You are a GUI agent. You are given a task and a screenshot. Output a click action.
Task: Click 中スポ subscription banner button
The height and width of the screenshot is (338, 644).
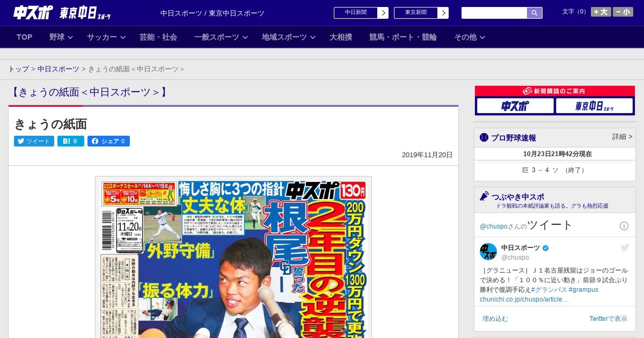pyautogui.click(x=515, y=106)
